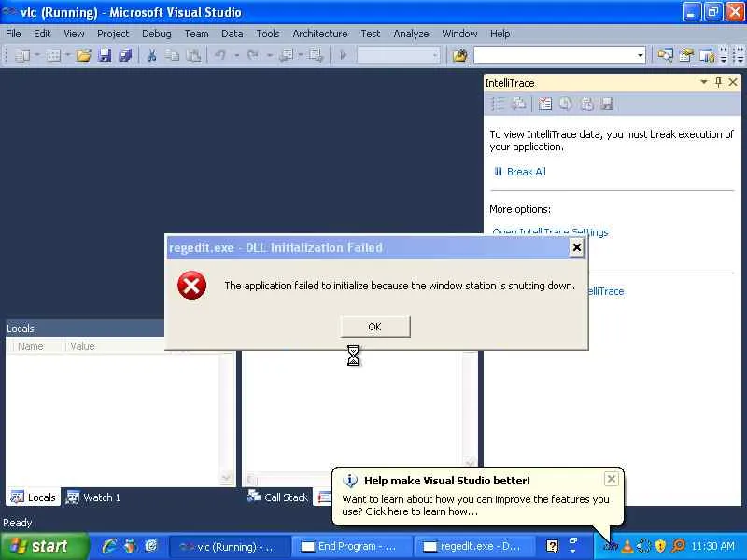Click the Name column header in Locals
This screenshot has height=560, width=747.
tap(31, 346)
